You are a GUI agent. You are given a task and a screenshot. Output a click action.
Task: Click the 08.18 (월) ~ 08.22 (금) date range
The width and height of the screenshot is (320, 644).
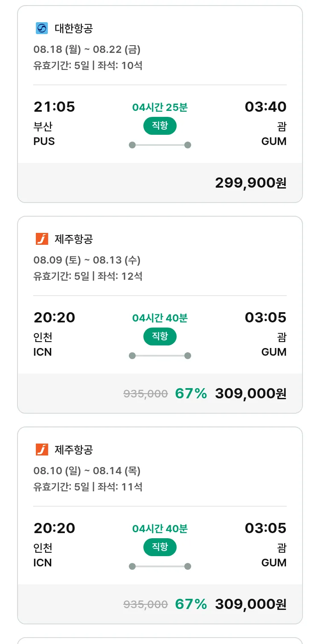point(87,49)
